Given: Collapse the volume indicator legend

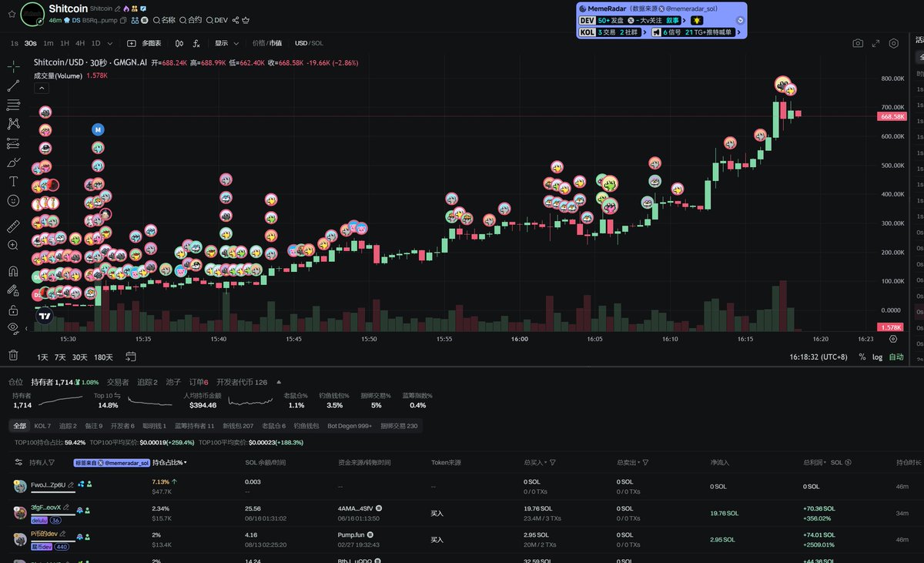Looking at the screenshot, I should (41, 90).
